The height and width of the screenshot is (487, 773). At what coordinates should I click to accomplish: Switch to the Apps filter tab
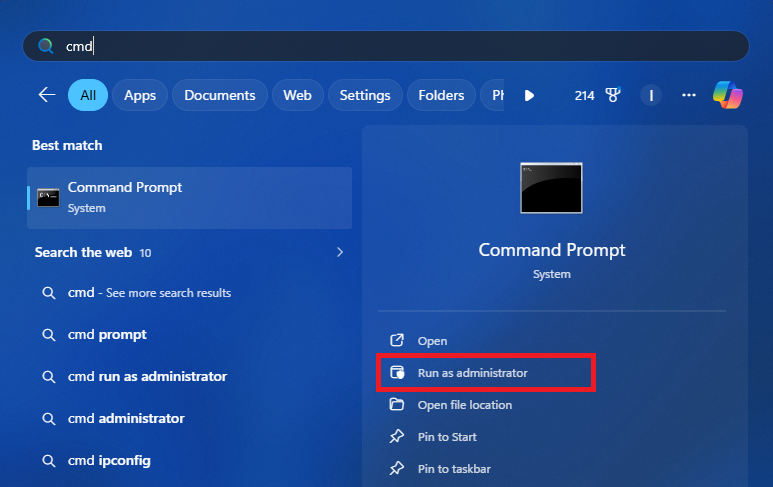click(x=140, y=95)
